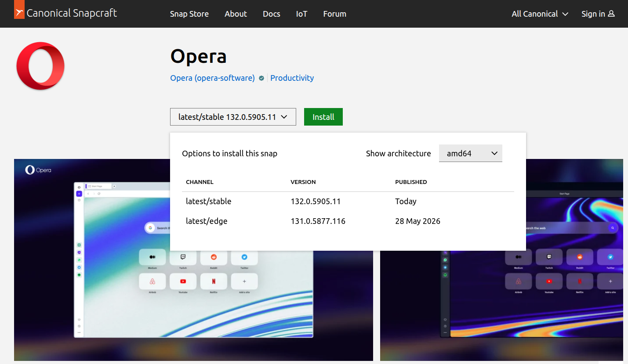Click the green Install button
The width and height of the screenshot is (628, 364).
[x=323, y=117]
